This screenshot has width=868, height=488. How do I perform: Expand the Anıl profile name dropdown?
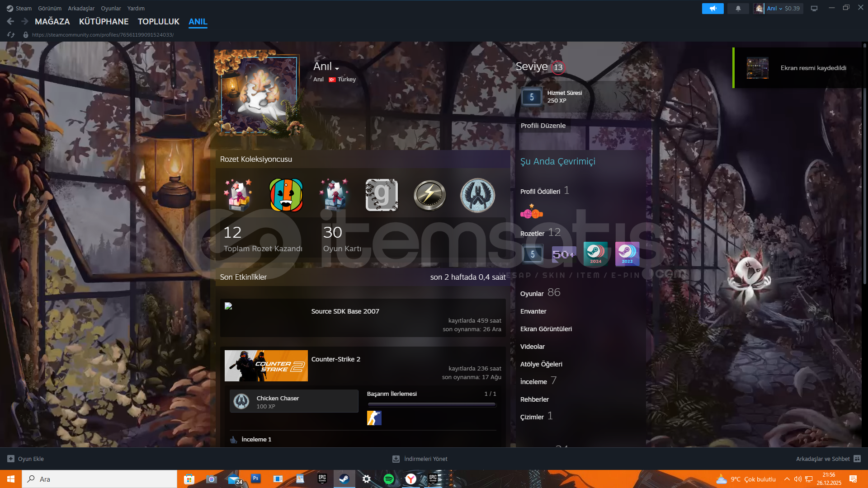point(337,68)
